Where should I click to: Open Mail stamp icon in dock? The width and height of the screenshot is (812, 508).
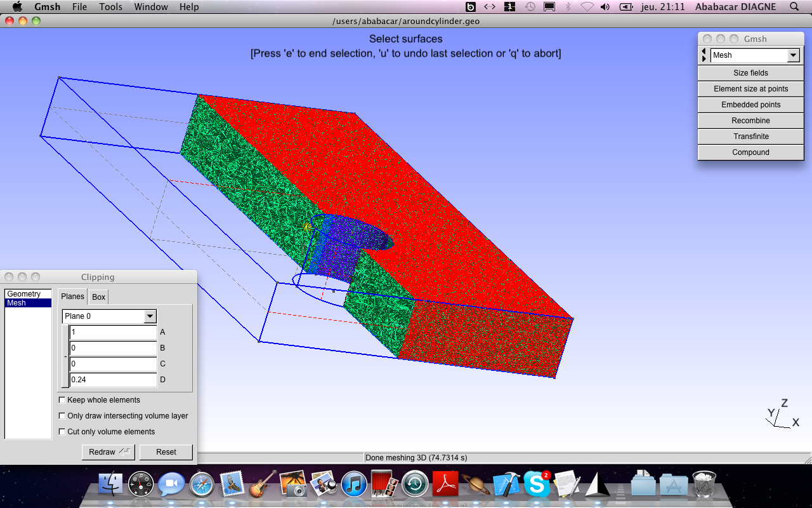tap(232, 485)
